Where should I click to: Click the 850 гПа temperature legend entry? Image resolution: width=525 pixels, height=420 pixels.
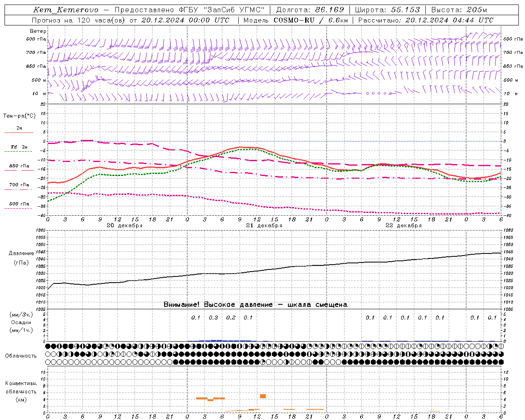19,166
